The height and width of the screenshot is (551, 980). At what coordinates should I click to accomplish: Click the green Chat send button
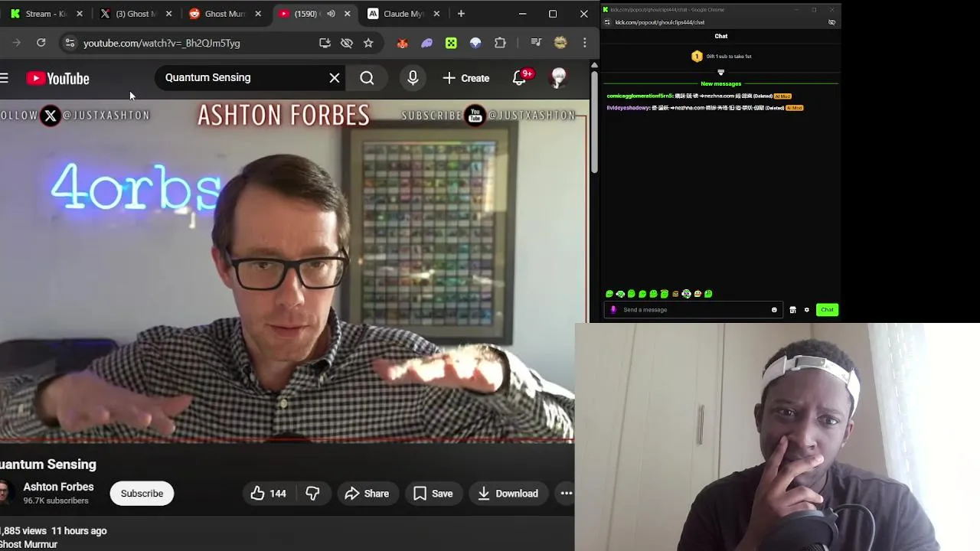[827, 310]
